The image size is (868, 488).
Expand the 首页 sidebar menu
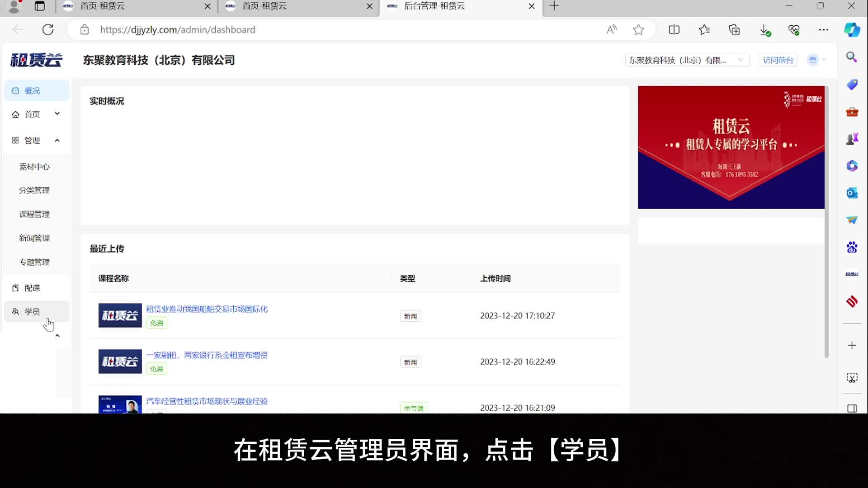coord(36,114)
